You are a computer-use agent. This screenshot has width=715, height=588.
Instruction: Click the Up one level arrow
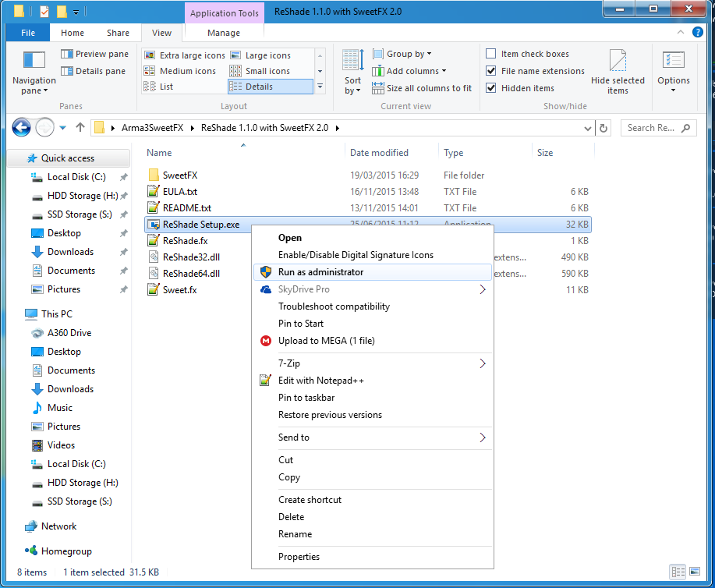click(x=80, y=128)
